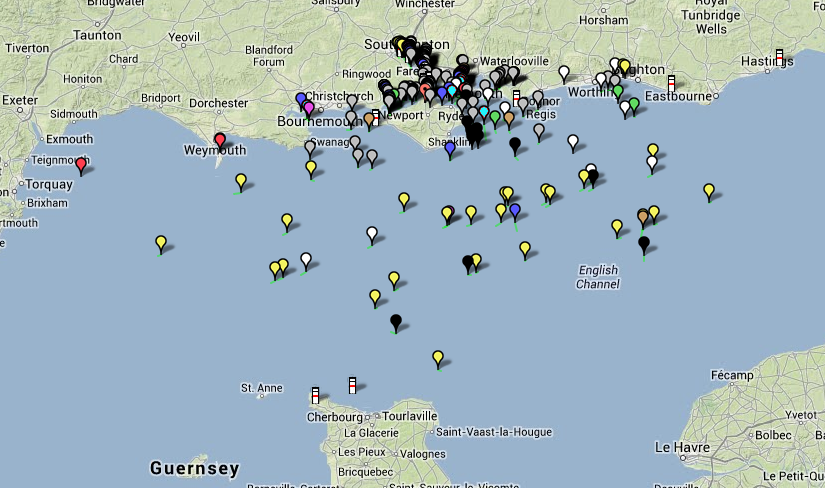Click the buoy icon left of Bognor Regis
This screenshot has width=825, height=488.
tap(517, 98)
